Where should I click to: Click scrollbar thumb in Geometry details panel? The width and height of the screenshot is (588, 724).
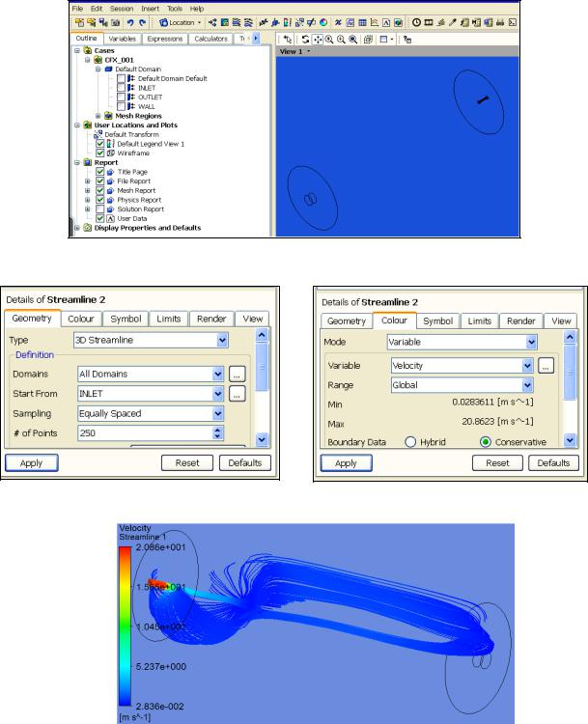262,367
